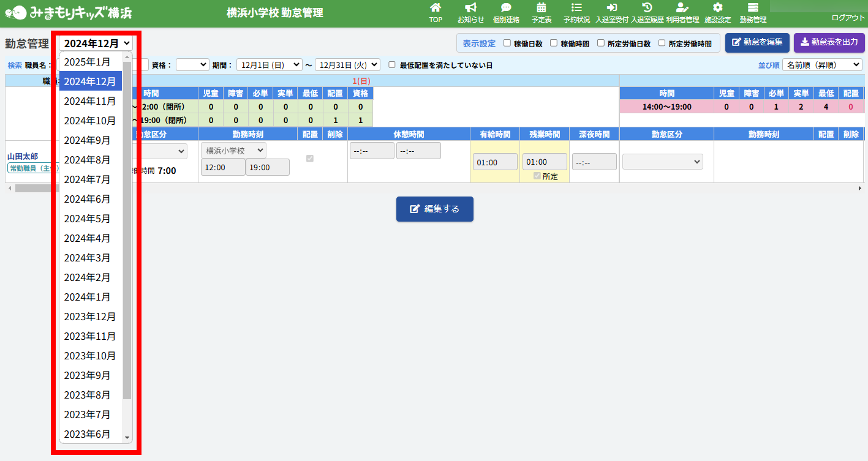Open 入退室受付 sign-in icon
This screenshot has width=868, height=461.
[612, 8]
